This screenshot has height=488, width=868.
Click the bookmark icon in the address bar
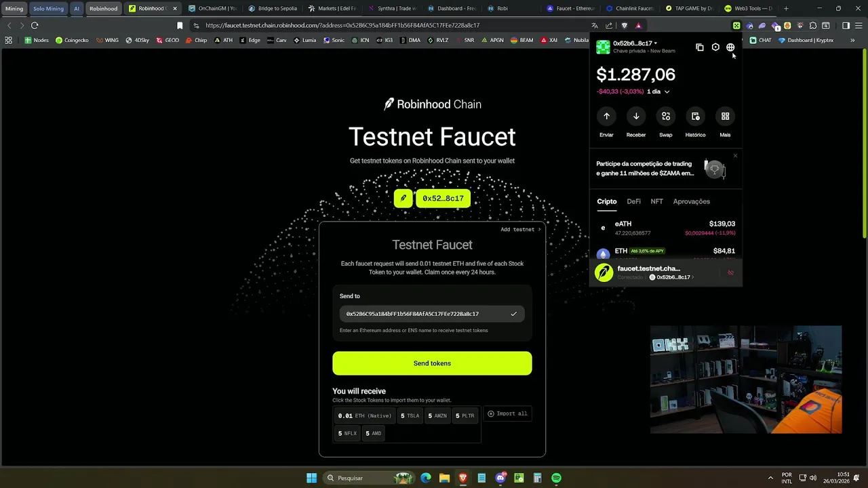(x=180, y=25)
